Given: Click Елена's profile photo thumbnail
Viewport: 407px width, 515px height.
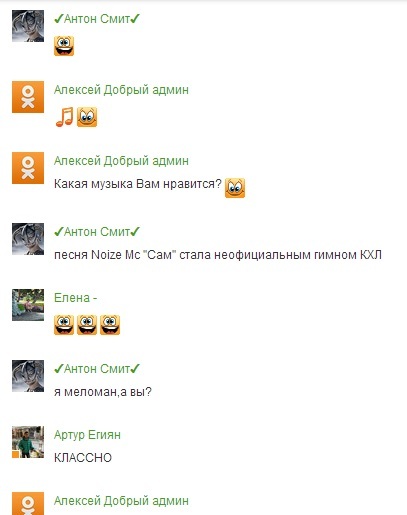Looking at the screenshot, I should 28,305.
